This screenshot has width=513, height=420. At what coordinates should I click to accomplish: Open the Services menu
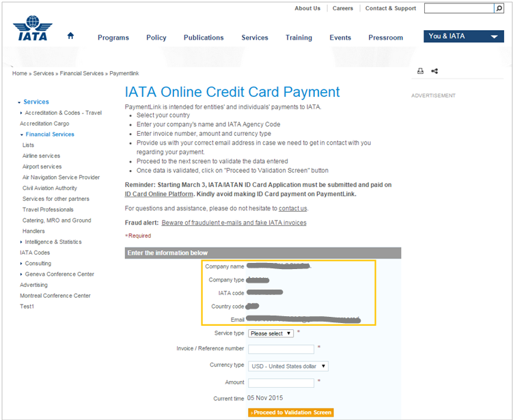pos(255,38)
